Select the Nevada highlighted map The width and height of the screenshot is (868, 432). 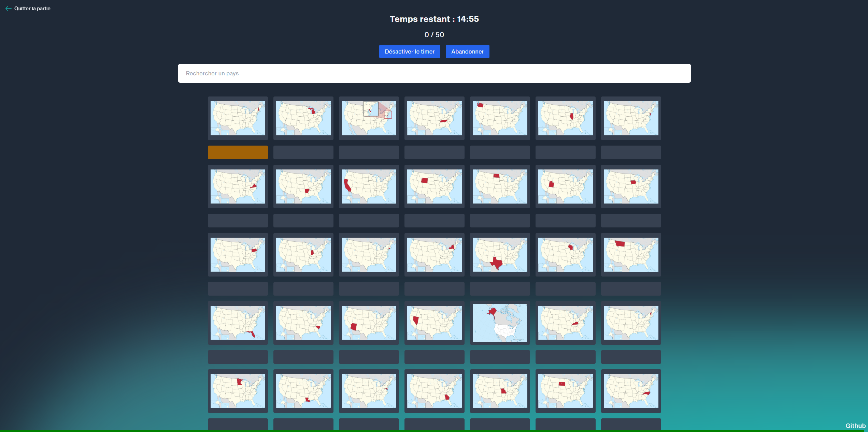[x=435, y=323]
